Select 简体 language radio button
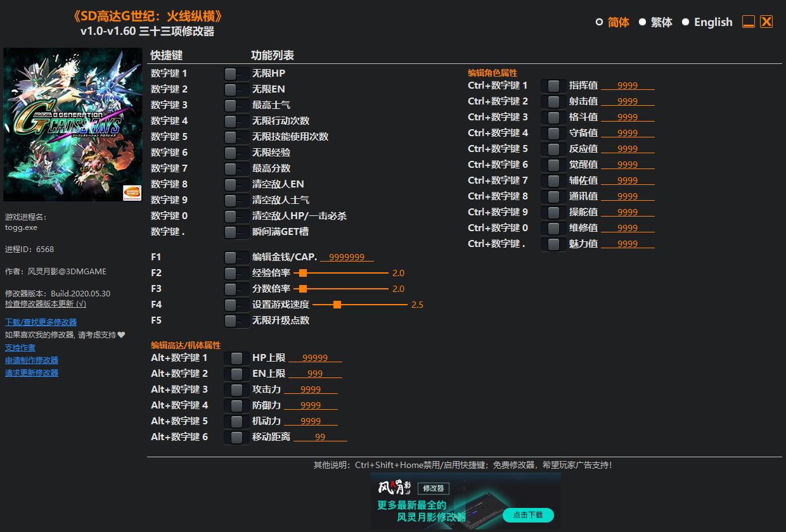The height and width of the screenshot is (532, 786). [x=599, y=22]
